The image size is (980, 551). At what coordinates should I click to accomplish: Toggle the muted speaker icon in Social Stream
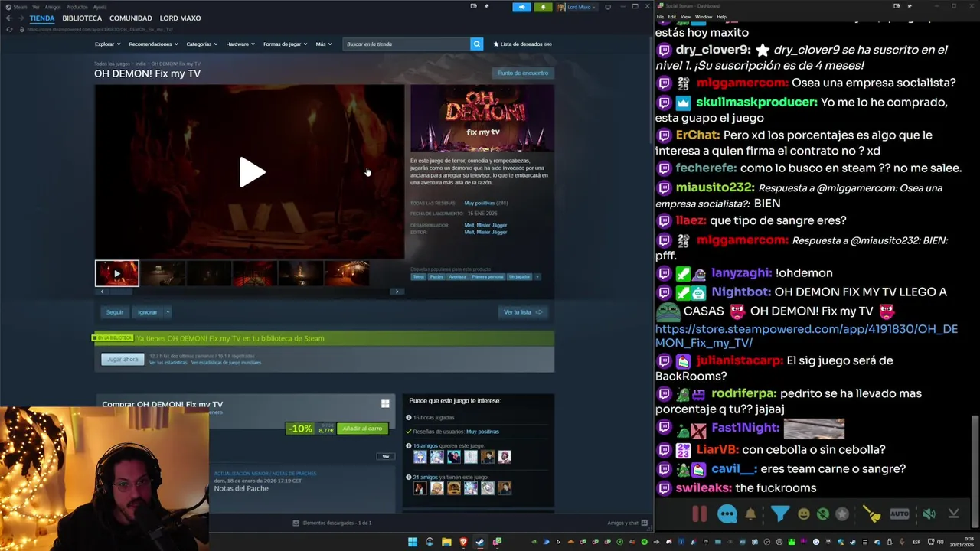929,514
